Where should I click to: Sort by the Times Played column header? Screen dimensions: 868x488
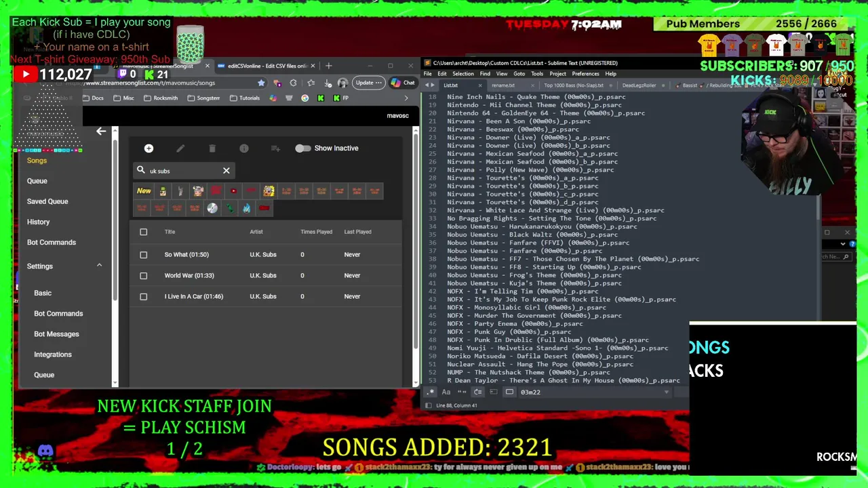316,232
